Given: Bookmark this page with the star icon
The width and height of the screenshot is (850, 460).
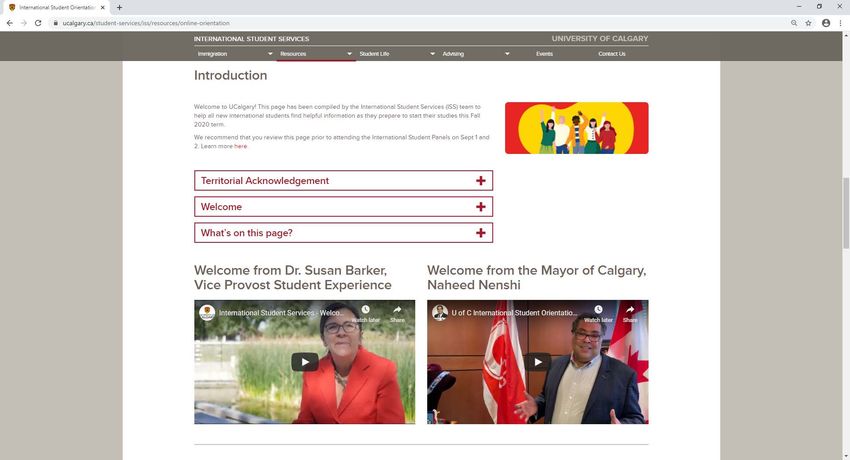Looking at the screenshot, I should 808,23.
